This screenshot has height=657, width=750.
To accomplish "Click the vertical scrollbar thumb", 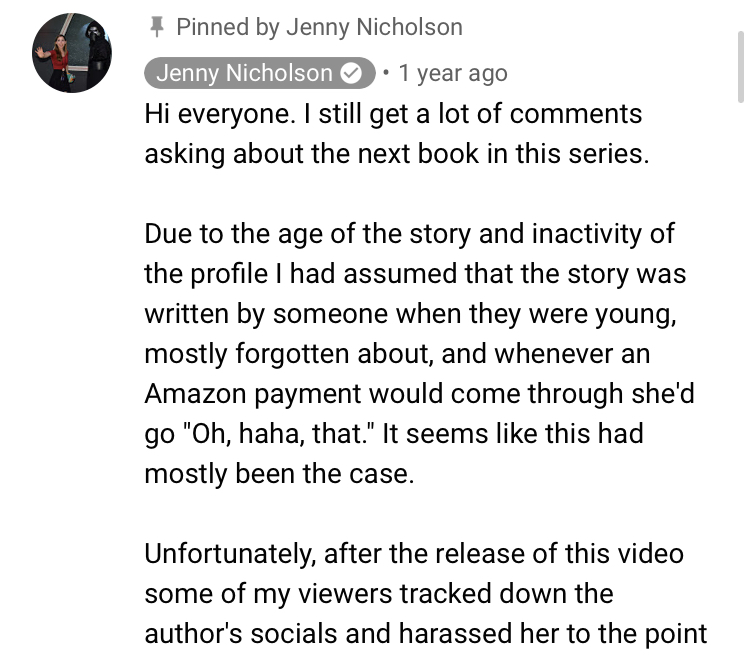I will click(740, 66).
